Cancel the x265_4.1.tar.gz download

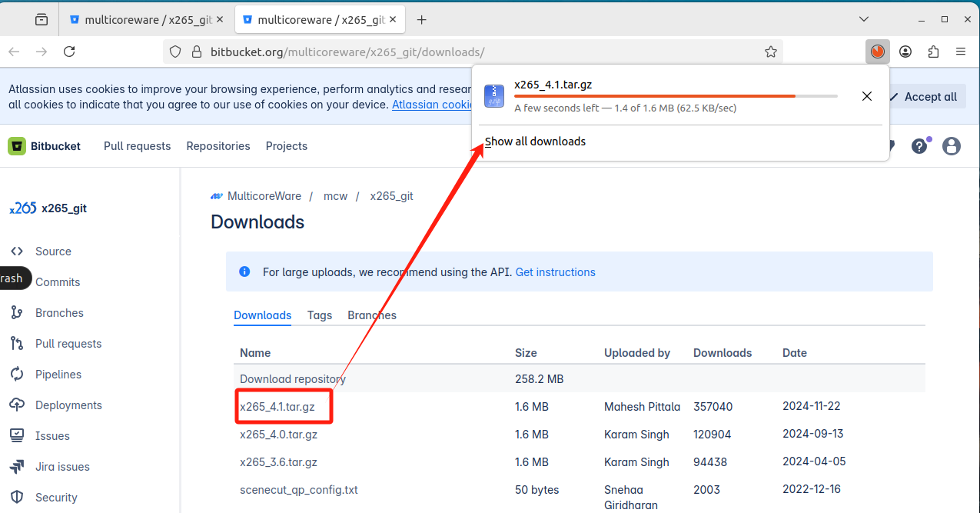click(x=866, y=96)
